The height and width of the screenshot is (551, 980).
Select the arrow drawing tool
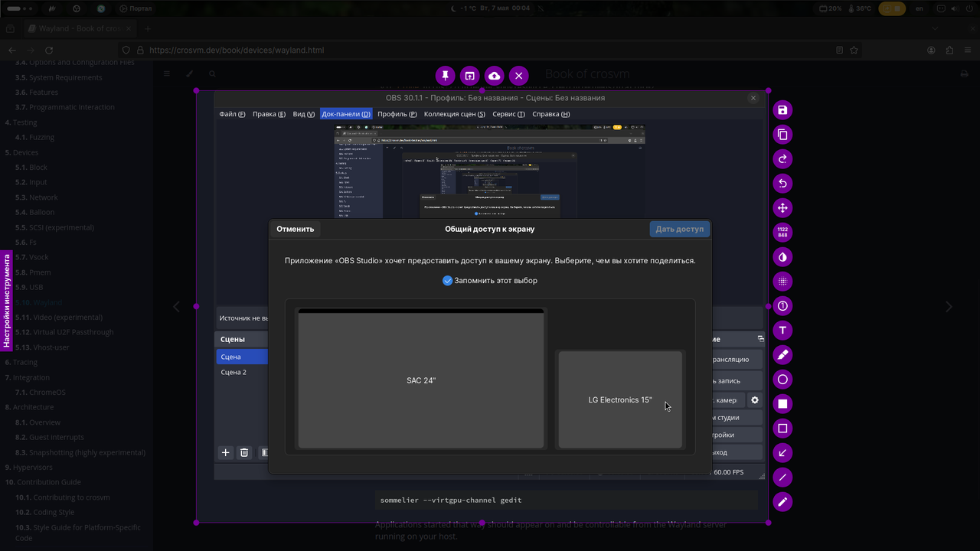click(782, 453)
